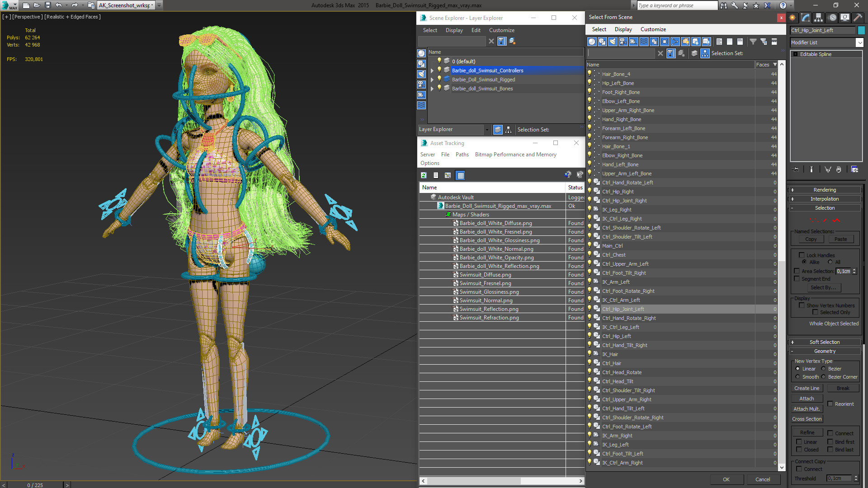Switch Select From Scene to sort by hierarchy
The width and height of the screenshot is (868, 488).
tap(705, 53)
